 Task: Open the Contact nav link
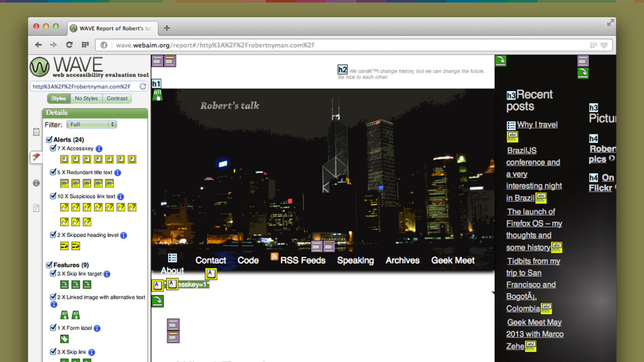(x=211, y=260)
